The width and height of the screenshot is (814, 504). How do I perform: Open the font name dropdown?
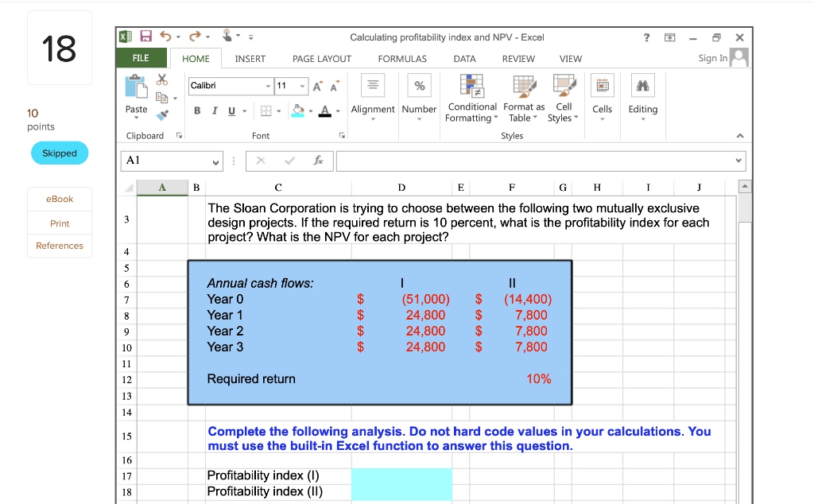(x=269, y=85)
